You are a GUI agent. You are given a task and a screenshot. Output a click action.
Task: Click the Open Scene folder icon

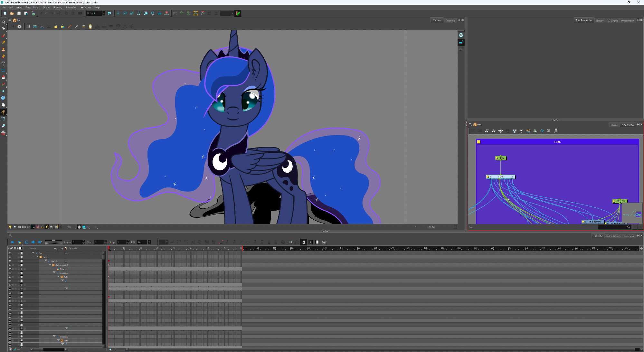click(x=12, y=13)
